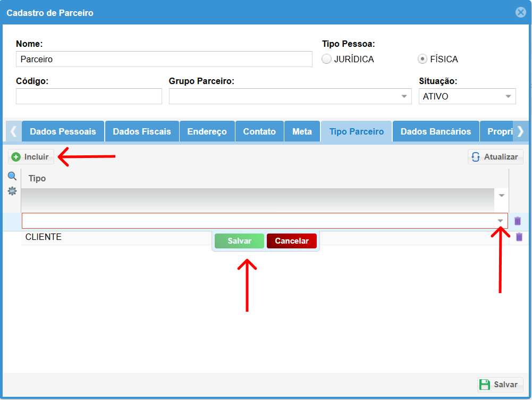Expand the new row Tipo dropdown
This screenshot has width=532, height=400.
(500, 221)
